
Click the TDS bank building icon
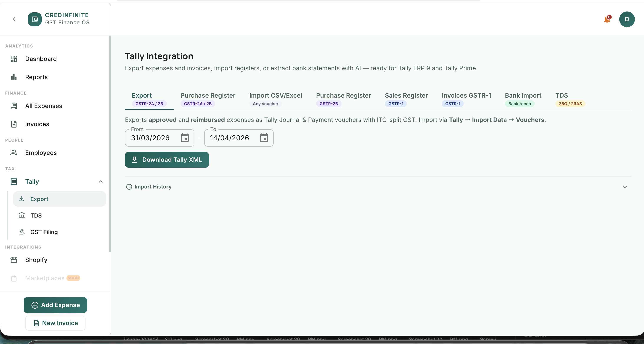point(22,215)
